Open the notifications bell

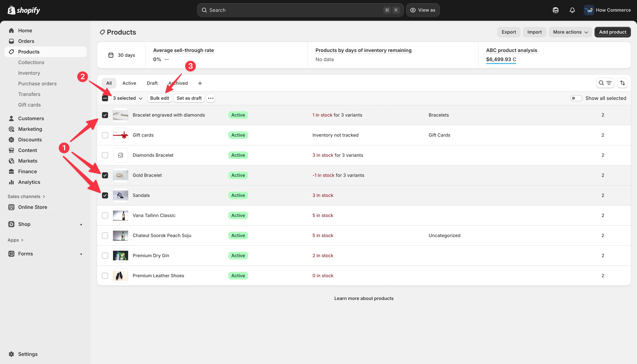(572, 10)
